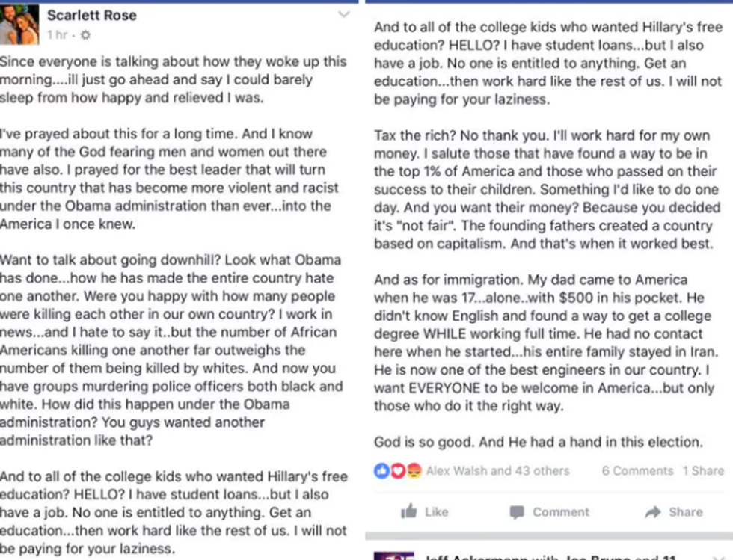View the 1 Share link

(703, 470)
